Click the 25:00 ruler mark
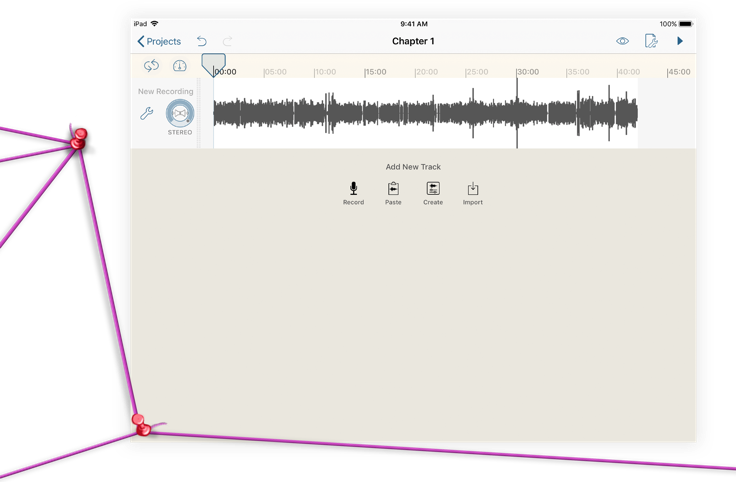The height and width of the screenshot is (482, 736). pyautogui.click(x=477, y=72)
